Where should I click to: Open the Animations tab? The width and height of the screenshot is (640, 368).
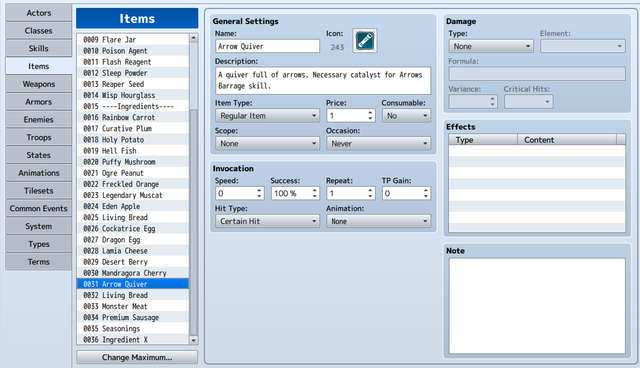click(39, 173)
